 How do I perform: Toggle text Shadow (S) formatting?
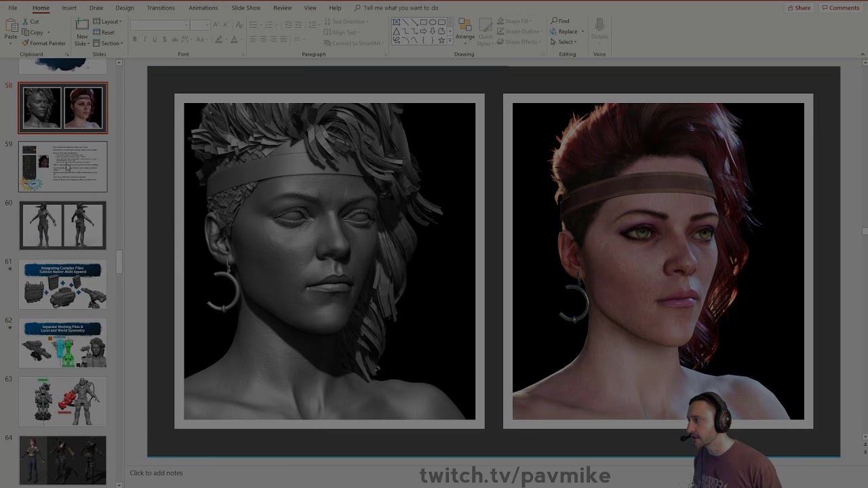pos(165,39)
